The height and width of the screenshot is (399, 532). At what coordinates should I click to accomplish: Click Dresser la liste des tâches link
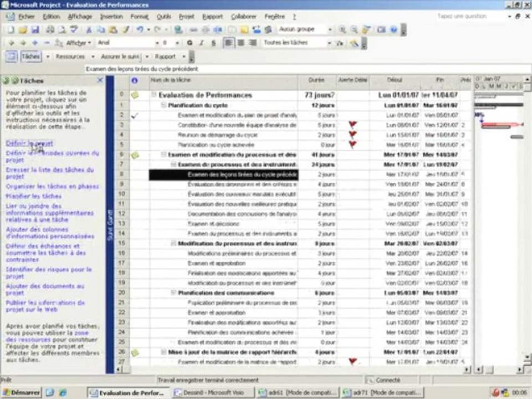click(x=50, y=173)
